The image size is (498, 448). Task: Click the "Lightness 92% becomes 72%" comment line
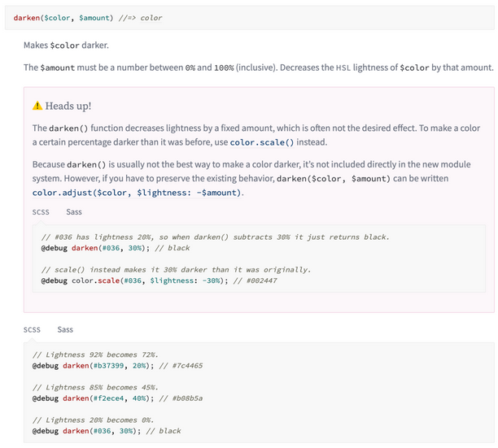click(x=95, y=354)
